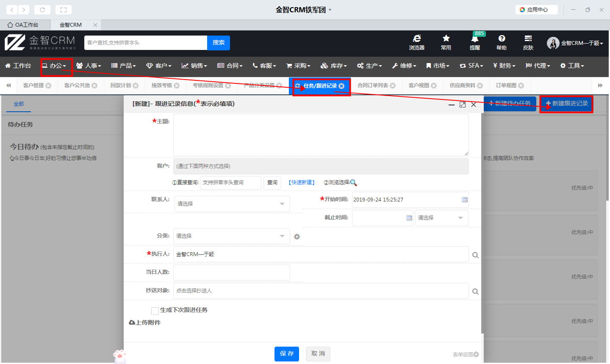Click the search icon beside 抄送对象 field
The image size is (610, 364).
pos(475,291)
